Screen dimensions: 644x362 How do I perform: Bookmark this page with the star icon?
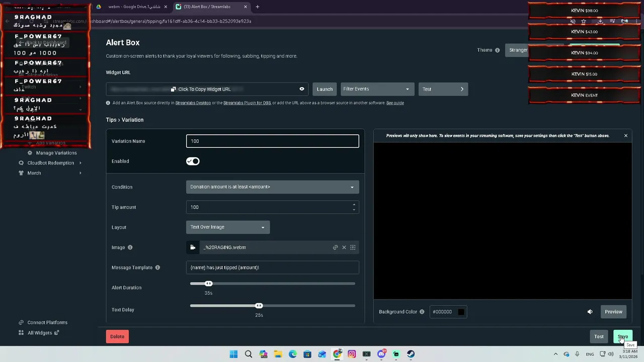pos(584,21)
